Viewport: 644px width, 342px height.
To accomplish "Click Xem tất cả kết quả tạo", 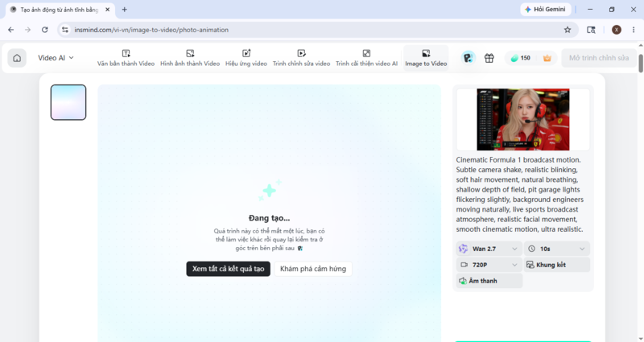I will [229, 269].
